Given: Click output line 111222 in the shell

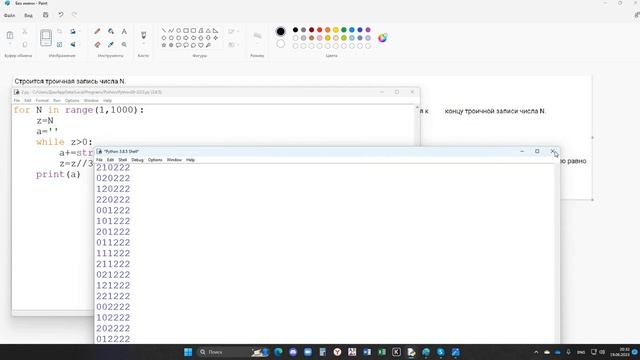Looking at the screenshot, I should [113, 253].
